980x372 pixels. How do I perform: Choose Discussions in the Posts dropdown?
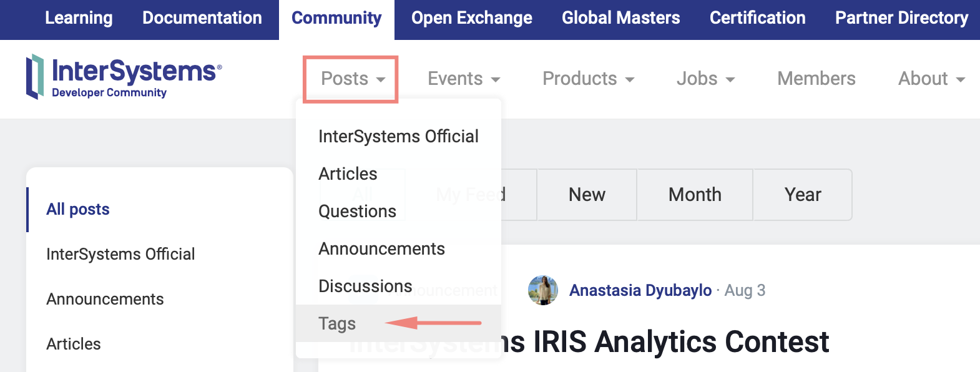click(x=365, y=286)
